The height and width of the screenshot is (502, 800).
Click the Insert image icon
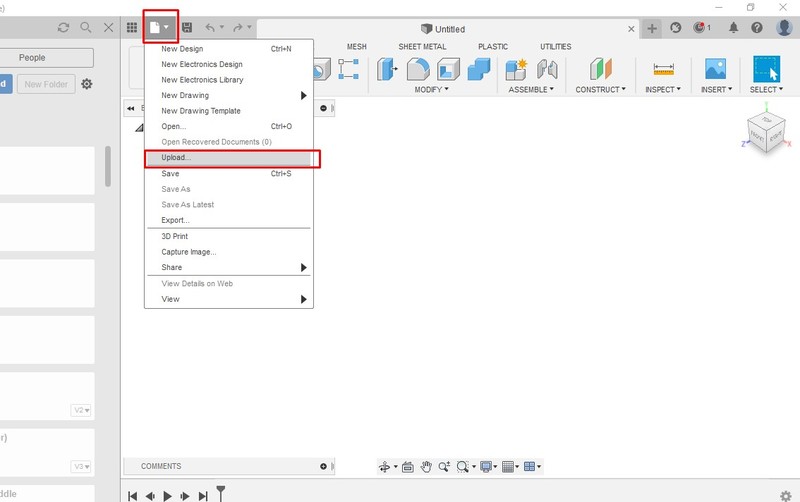click(x=715, y=69)
